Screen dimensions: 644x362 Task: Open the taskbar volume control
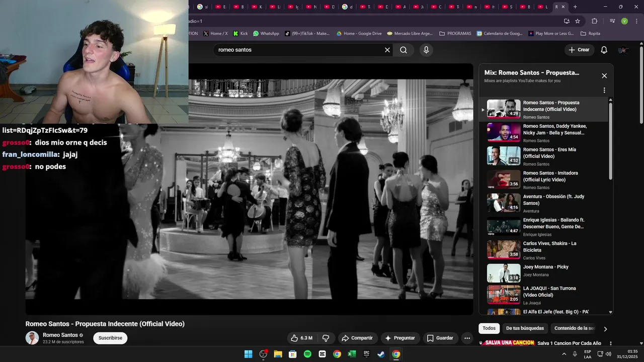coord(608,354)
